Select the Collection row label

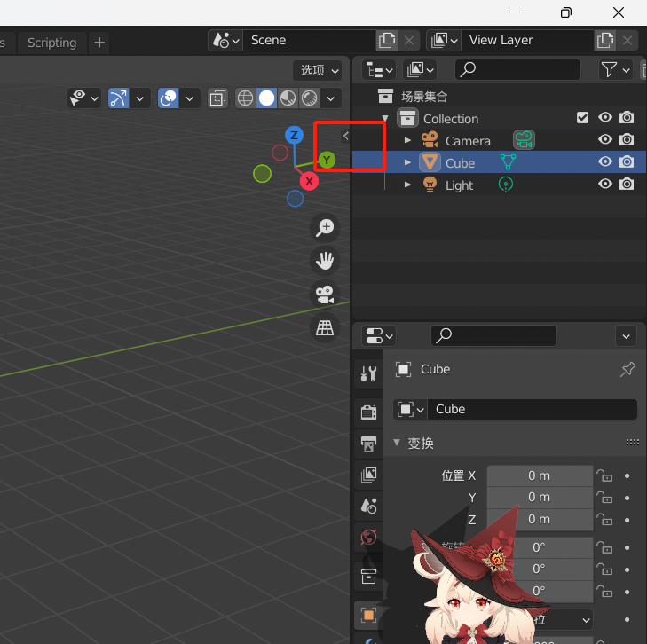click(451, 119)
